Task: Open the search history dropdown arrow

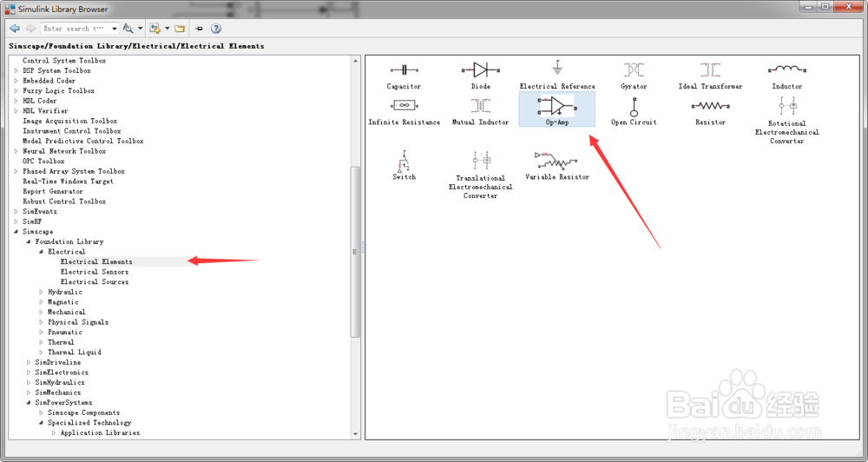Action: pyautogui.click(x=115, y=29)
